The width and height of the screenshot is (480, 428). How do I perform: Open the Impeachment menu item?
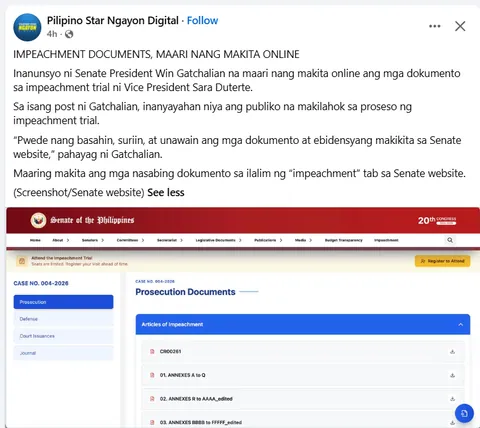click(x=386, y=240)
